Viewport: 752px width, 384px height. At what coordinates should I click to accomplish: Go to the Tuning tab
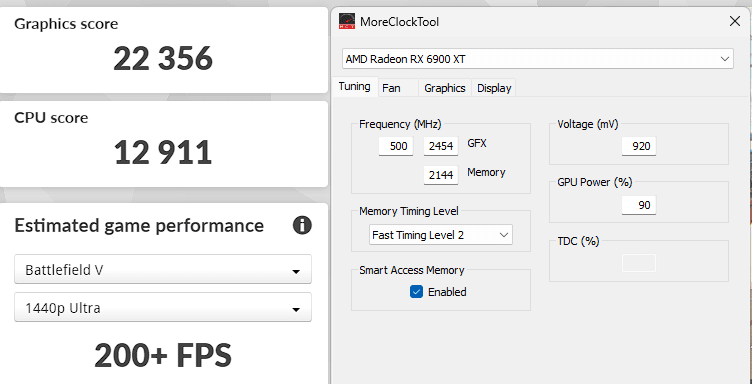354,87
